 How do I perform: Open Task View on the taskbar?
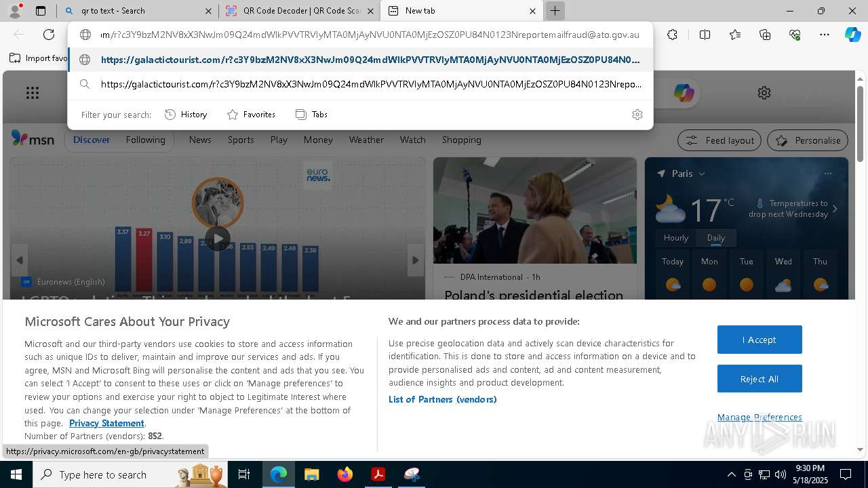click(x=244, y=474)
